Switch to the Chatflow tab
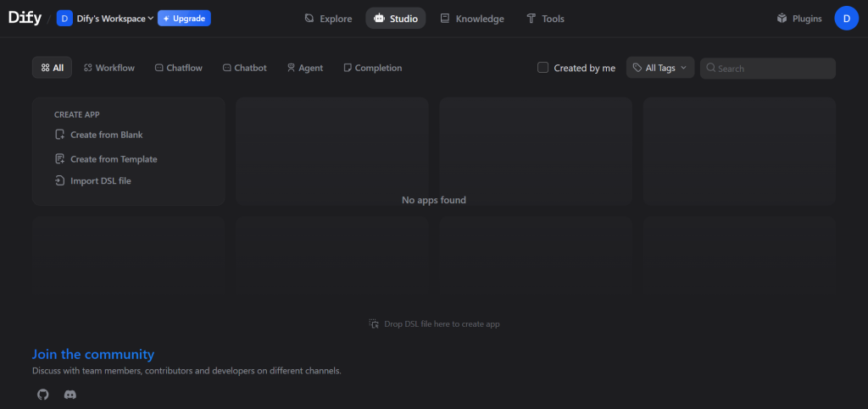Image resolution: width=868 pixels, height=409 pixels. [x=179, y=68]
